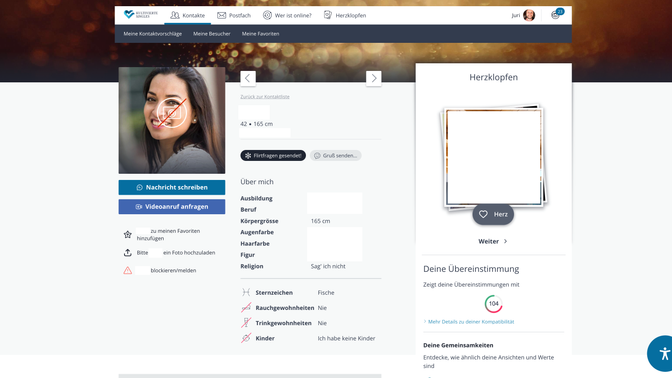Screen dimensions: 672x378
Task: Open the Herzklopfen tab in navigation
Action: (x=345, y=15)
